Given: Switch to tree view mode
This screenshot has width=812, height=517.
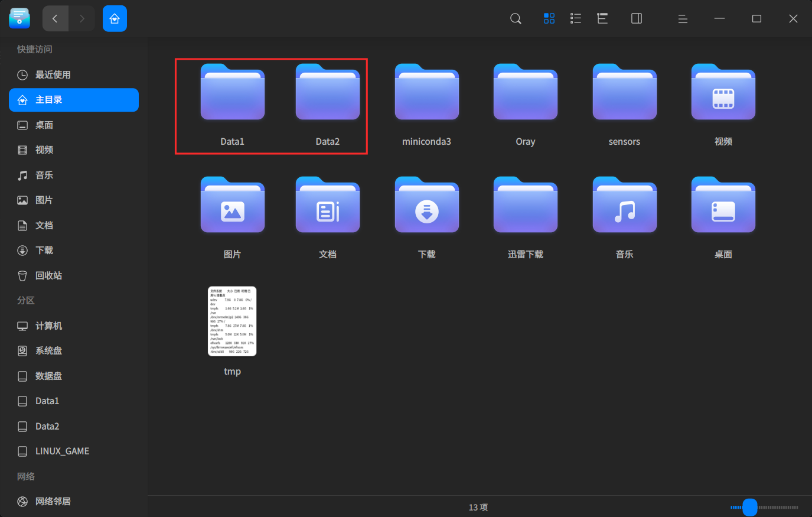Looking at the screenshot, I should coord(602,19).
